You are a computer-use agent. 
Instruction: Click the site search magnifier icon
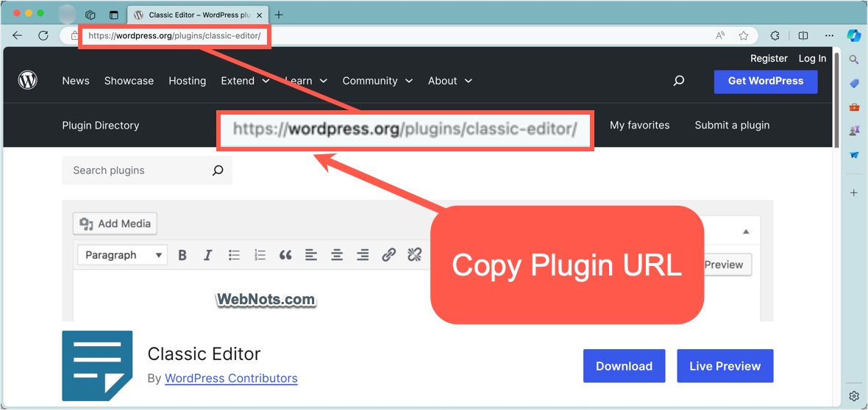(x=679, y=81)
